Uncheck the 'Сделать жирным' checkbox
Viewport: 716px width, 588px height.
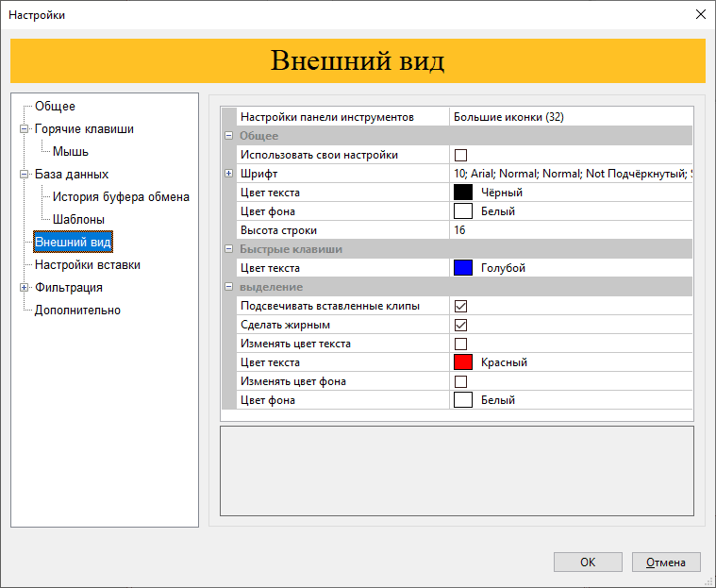click(x=461, y=325)
